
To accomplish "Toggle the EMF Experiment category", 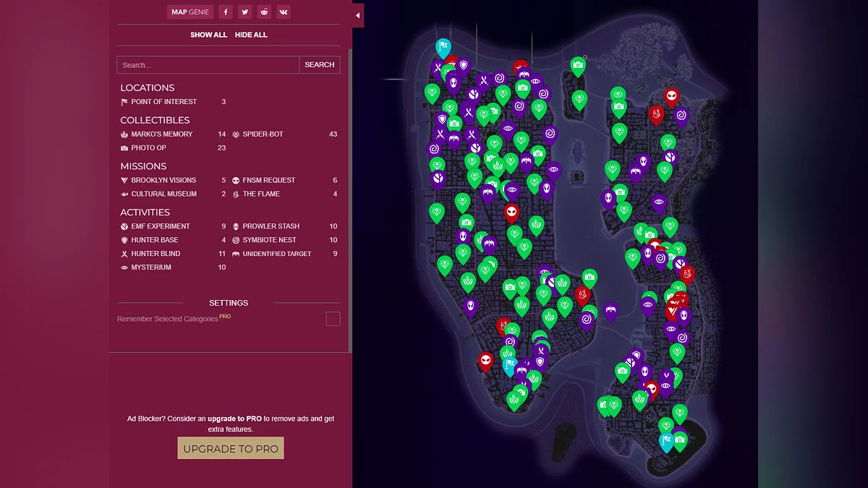I will point(174,226).
